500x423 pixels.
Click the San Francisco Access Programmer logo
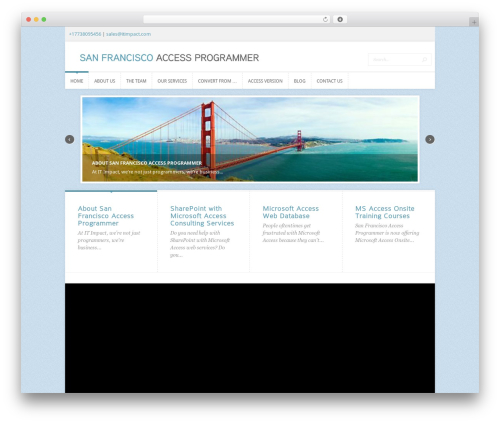pos(169,58)
